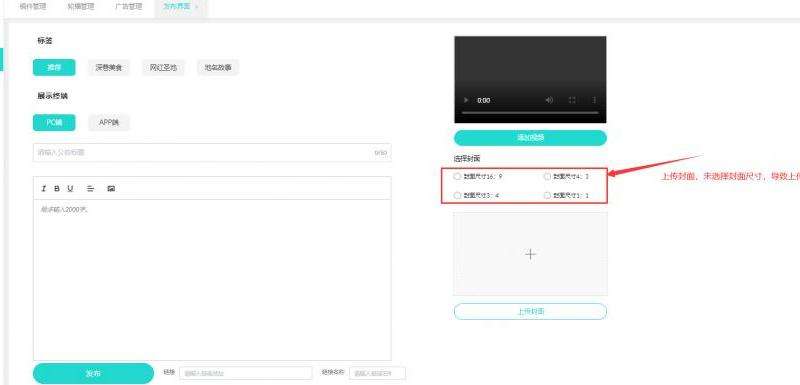The height and width of the screenshot is (385, 800).
Task: Close the active 发布界面 tab
Action: pos(197,7)
